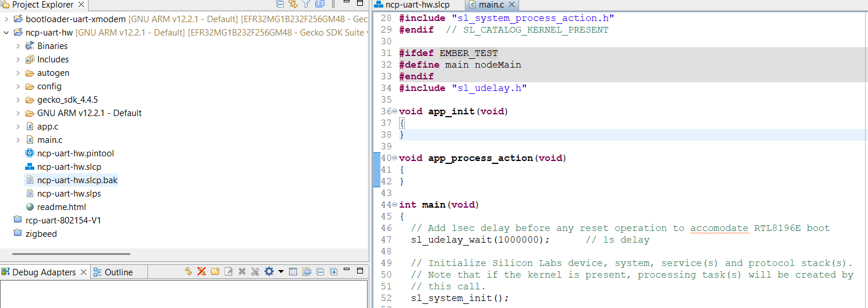Expand the bootloader-uart-xmodem project
Image resolution: width=868 pixels, height=308 pixels.
coord(6,19)
